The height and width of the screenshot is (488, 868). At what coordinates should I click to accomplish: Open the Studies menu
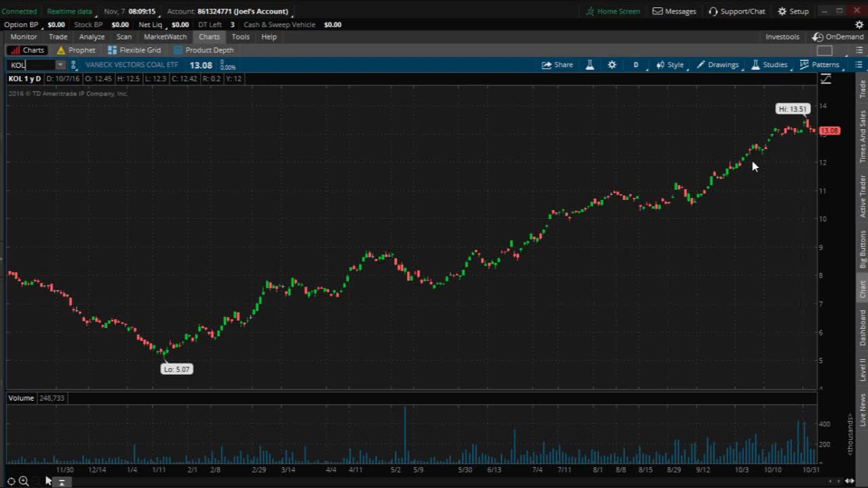(x=770, y=65)
